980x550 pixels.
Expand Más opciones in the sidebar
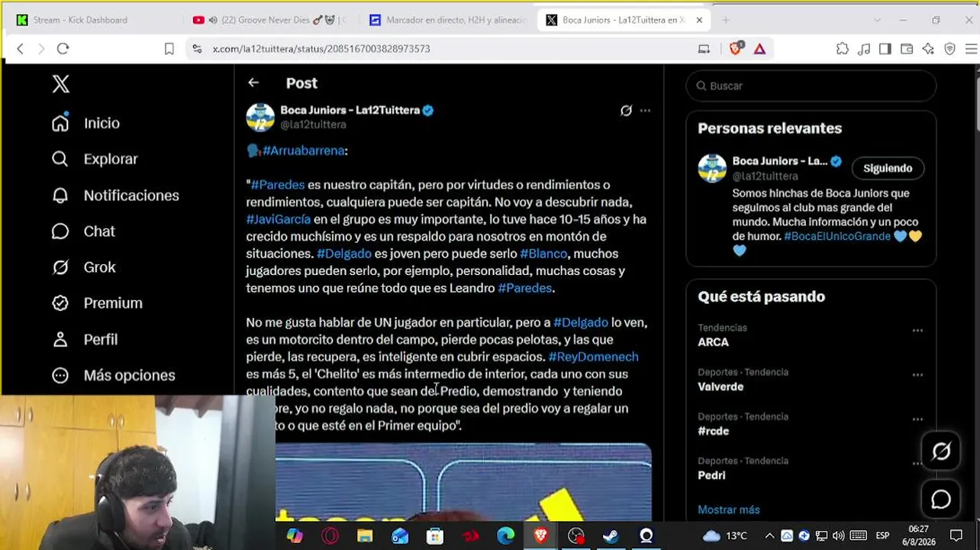[113, 375]
